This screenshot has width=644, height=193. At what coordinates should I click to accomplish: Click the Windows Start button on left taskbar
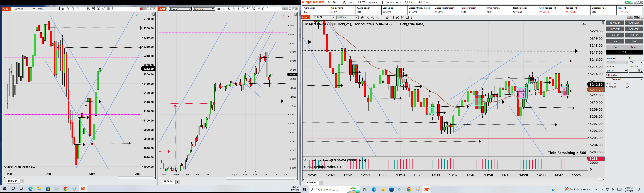[4, 189]
